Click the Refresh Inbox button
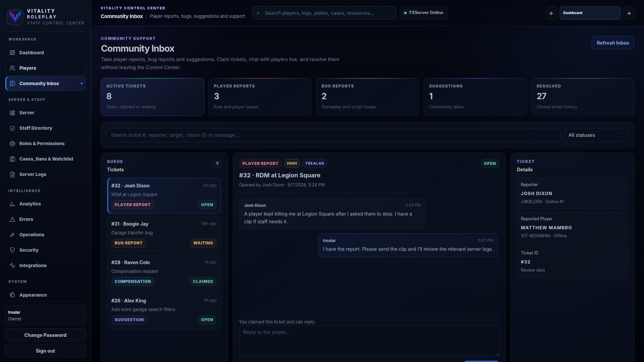This screenshot has height=362, width=644. pos(613,43)
